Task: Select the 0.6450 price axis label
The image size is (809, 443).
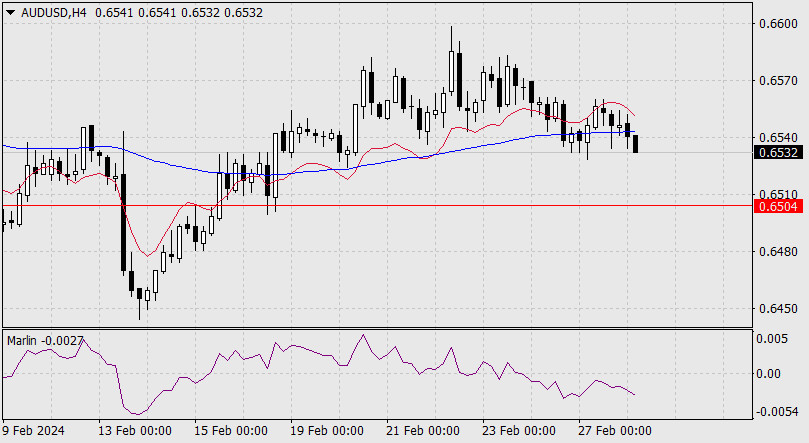Action: [778, 309]
